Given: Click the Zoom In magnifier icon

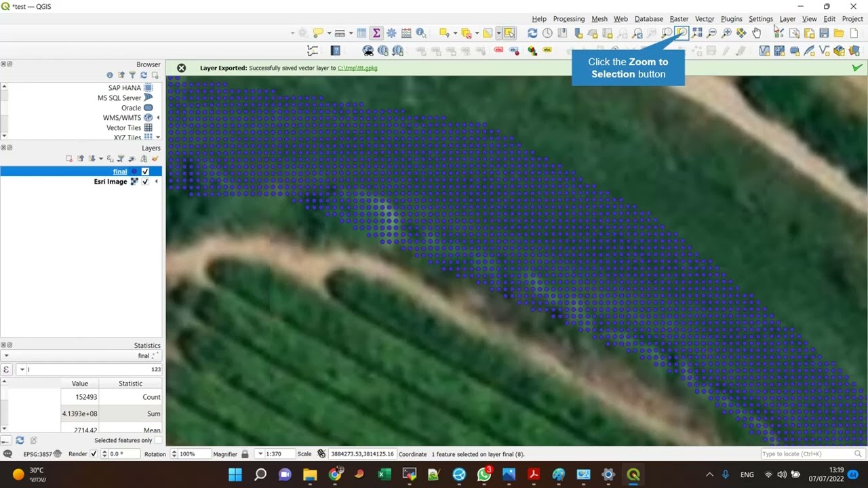Looking at the screenshot, I should 726,33.
